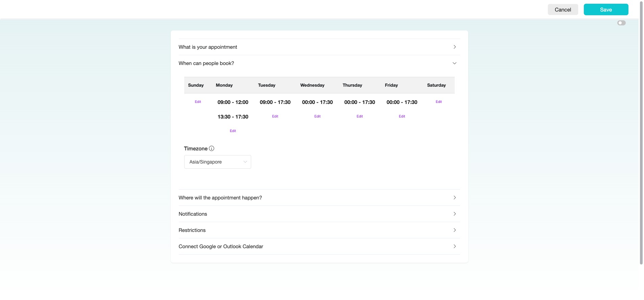644x300 pixels.
Task: Collapse the 'When can people book?' section
Action: coord(319,63)
